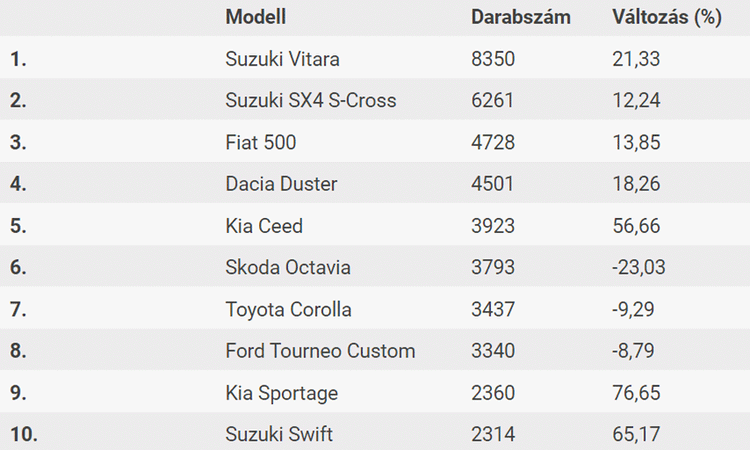
Task: Click the rank number 10.
Action: pos(23,435)
